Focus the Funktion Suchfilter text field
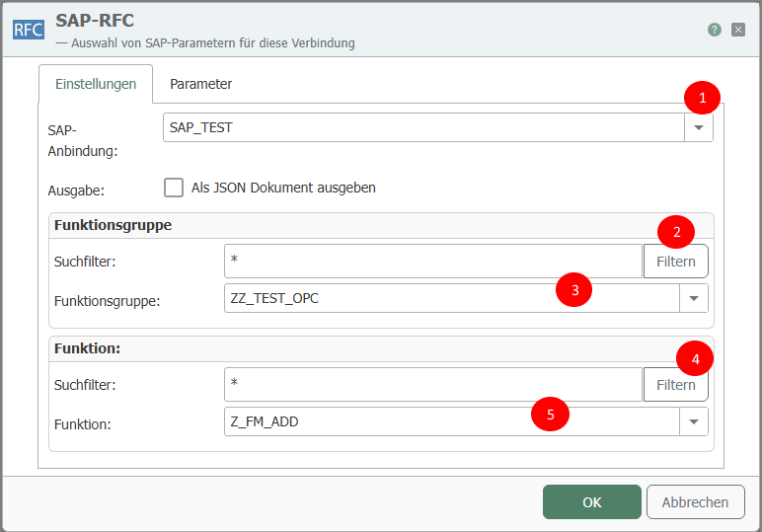 point(432,385)
